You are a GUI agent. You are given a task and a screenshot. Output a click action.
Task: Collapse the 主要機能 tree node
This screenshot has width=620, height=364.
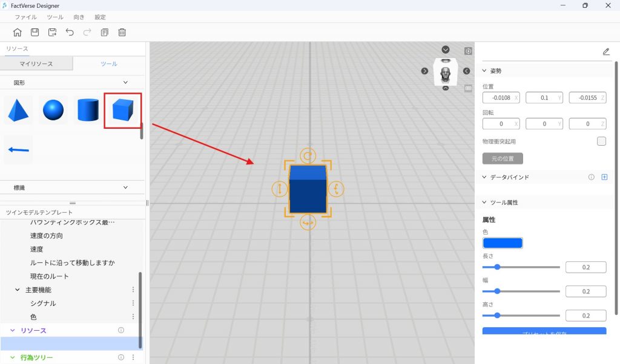coord(18,290)
